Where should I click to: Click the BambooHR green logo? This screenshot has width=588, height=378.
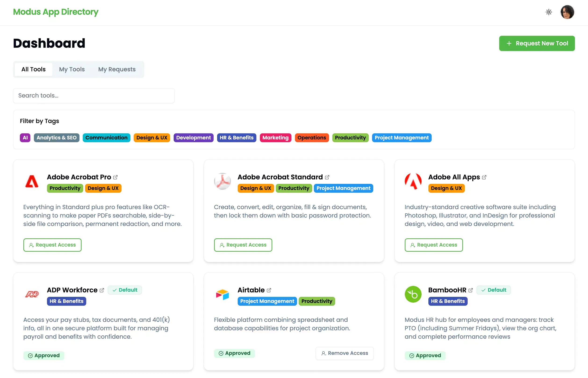pos(413,294)
